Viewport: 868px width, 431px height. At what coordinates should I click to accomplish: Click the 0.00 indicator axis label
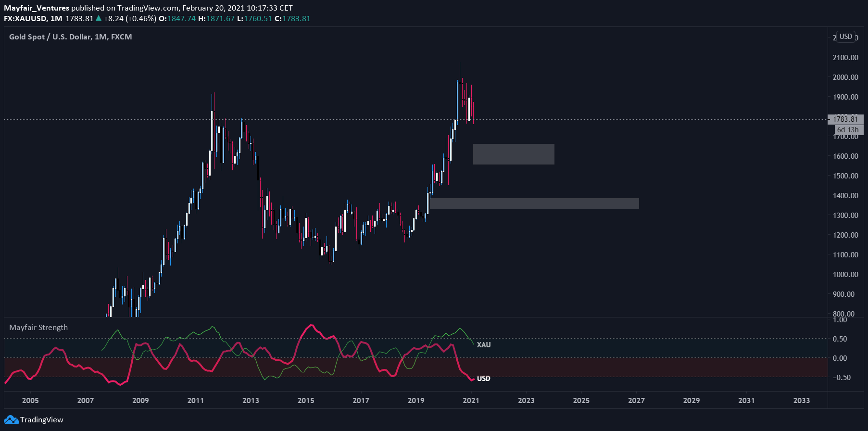(x=840, y=358)
